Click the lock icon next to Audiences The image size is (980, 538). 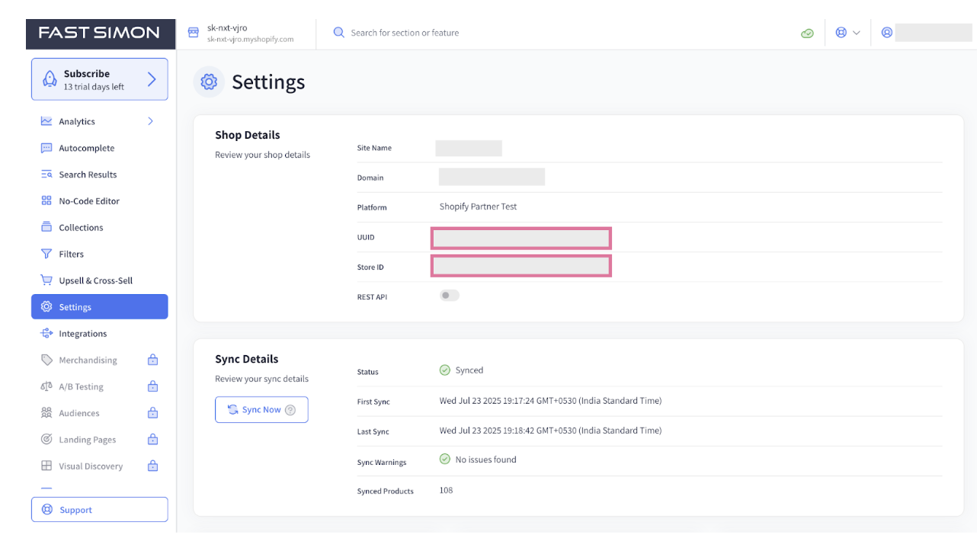pos(152,413)
